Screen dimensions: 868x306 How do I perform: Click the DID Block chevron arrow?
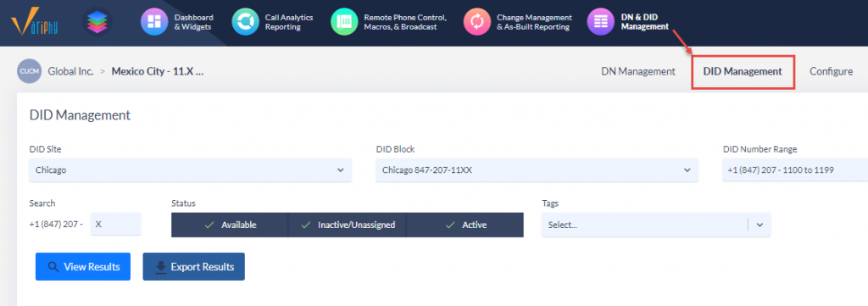[x=687, y=170]
